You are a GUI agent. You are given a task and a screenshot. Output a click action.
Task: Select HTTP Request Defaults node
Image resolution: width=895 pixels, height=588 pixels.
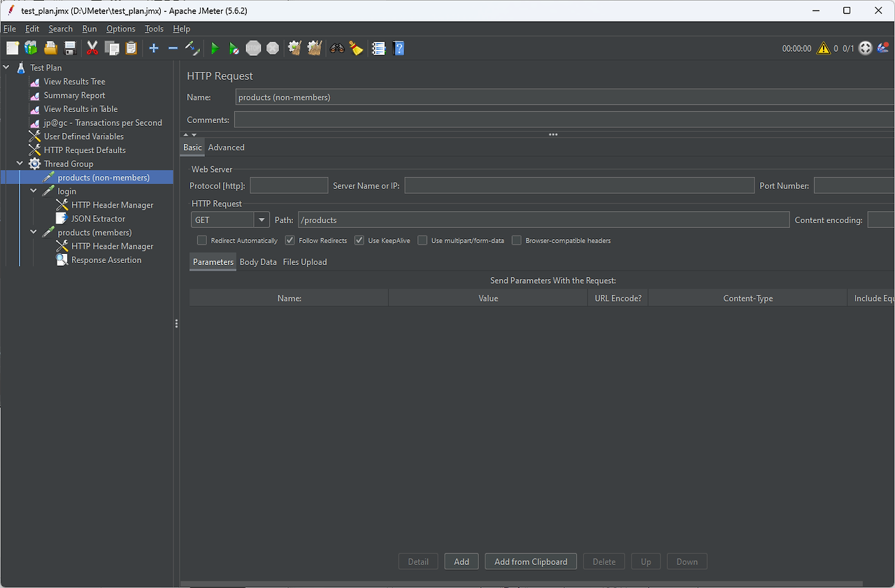pyautogui.click(x=85, y=150)
